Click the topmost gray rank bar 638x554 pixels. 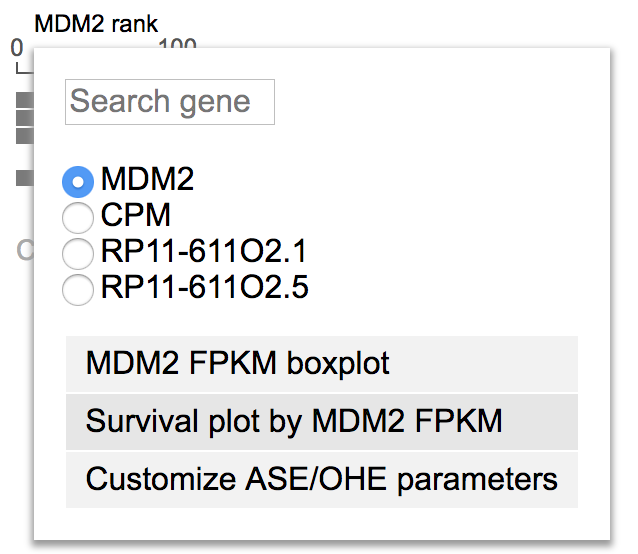tap(25, 100)
